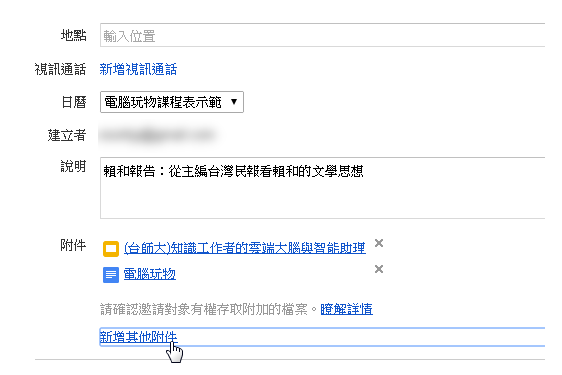Remove the 台師大 slides attachment
562x375 pixels.
click(379, 243)
